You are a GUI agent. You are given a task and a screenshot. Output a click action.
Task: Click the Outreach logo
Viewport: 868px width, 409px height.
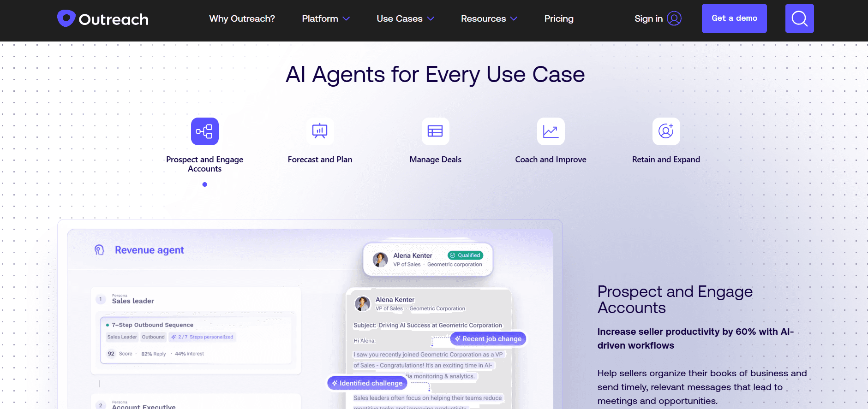click(x=103, y=18)
